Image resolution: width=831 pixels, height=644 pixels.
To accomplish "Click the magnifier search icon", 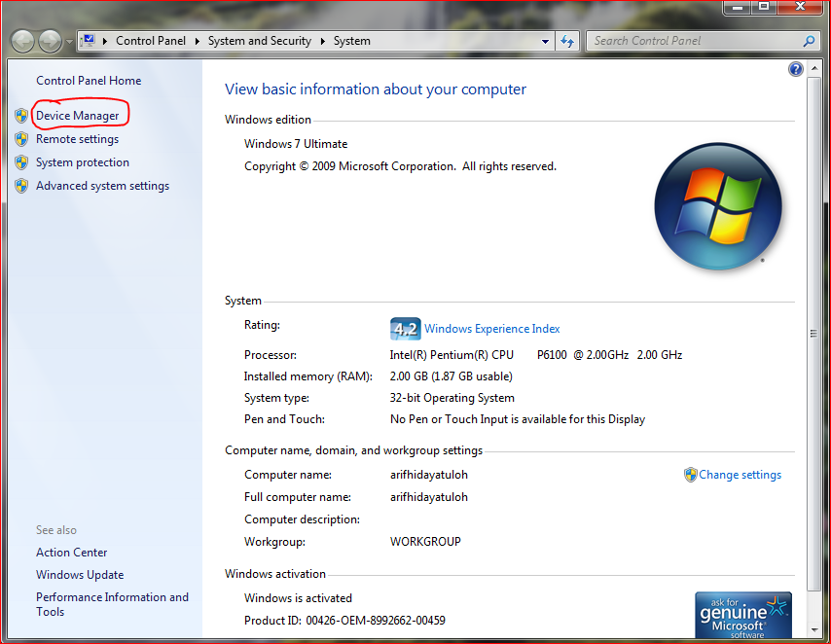I will click(x=809, y=41).
